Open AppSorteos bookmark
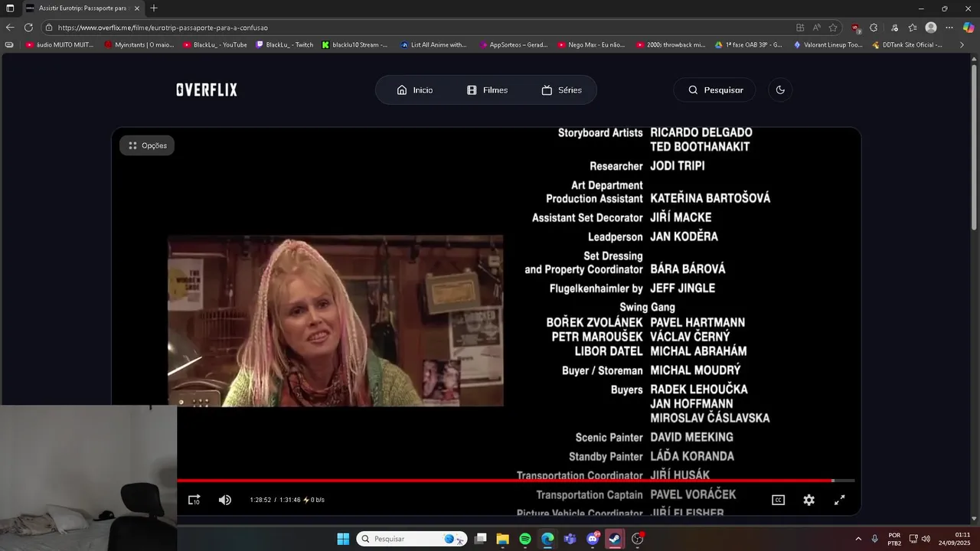Screen dimensions: 980x551 click(514, 45)
